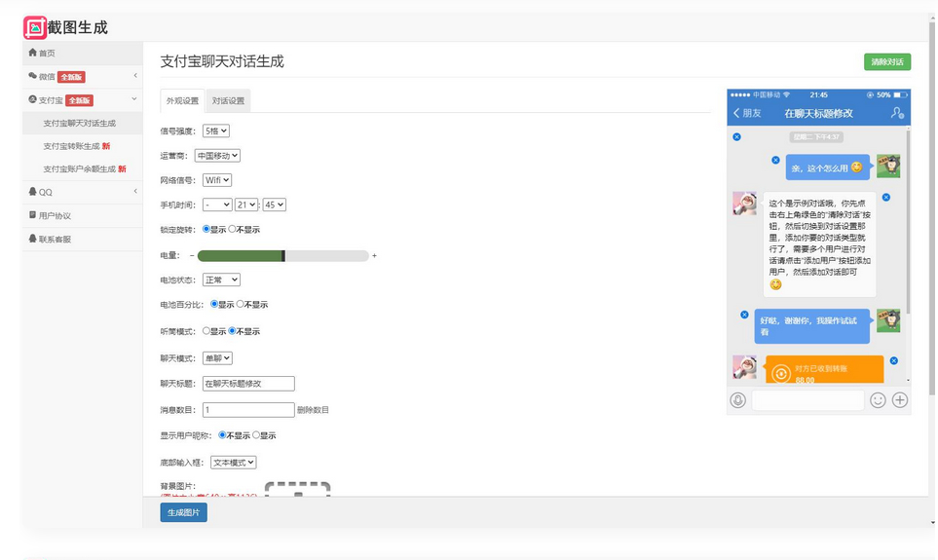Screen dimensions: 938x560
Task: Remove the timestamp message via its X icon
Action: point(736,137)
